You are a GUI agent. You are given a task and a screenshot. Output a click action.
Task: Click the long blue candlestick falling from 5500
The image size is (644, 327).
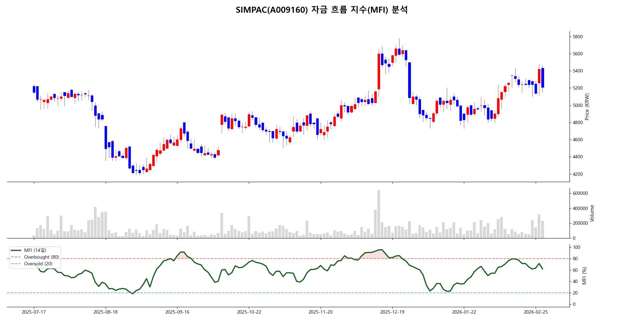pyautogui.click(x=410, y=80)
